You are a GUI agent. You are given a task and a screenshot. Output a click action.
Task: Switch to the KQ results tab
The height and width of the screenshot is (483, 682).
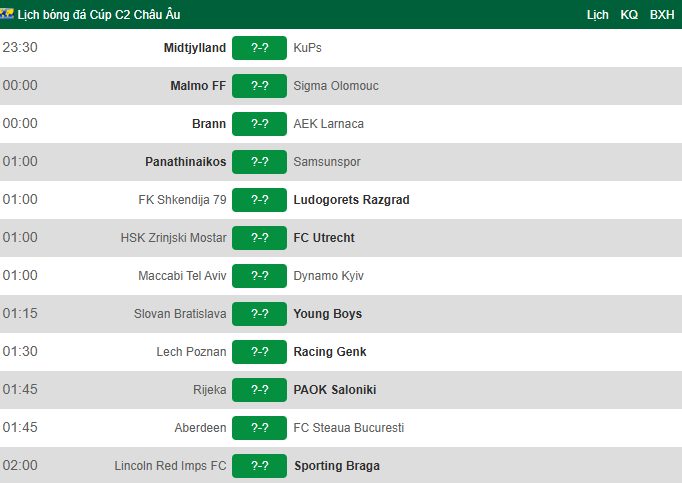click(629, 15)
